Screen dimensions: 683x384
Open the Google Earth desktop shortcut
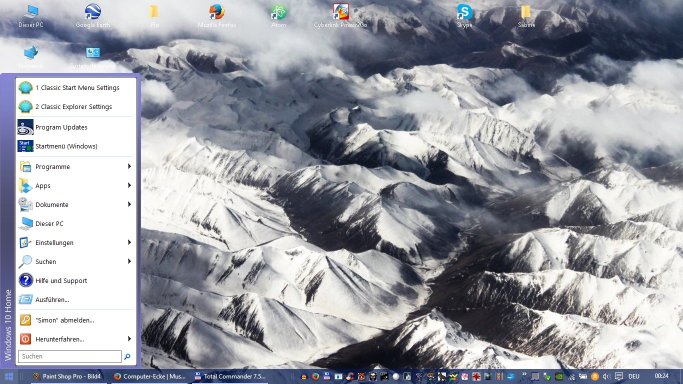[93, 16]
